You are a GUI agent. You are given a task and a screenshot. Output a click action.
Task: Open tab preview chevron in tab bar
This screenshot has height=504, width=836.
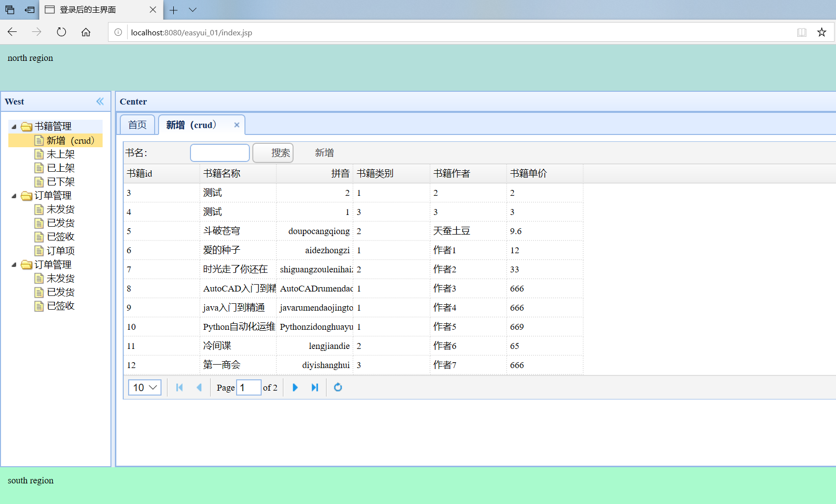pos(192,10)
